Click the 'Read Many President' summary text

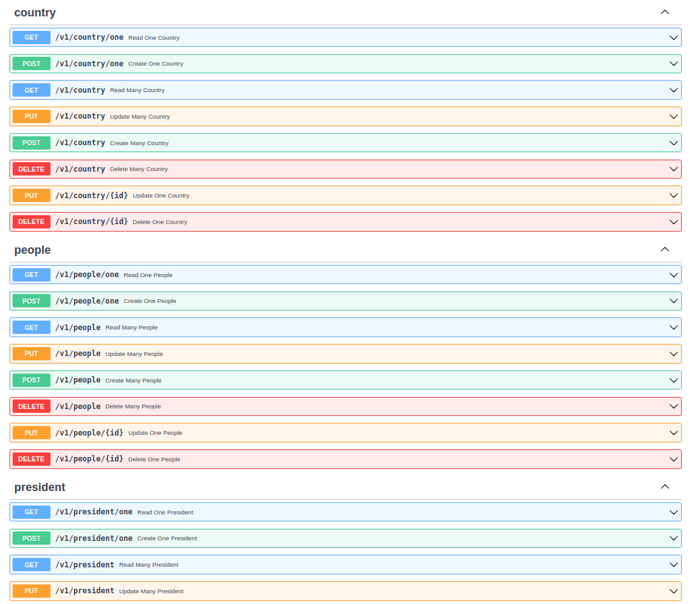149,565
